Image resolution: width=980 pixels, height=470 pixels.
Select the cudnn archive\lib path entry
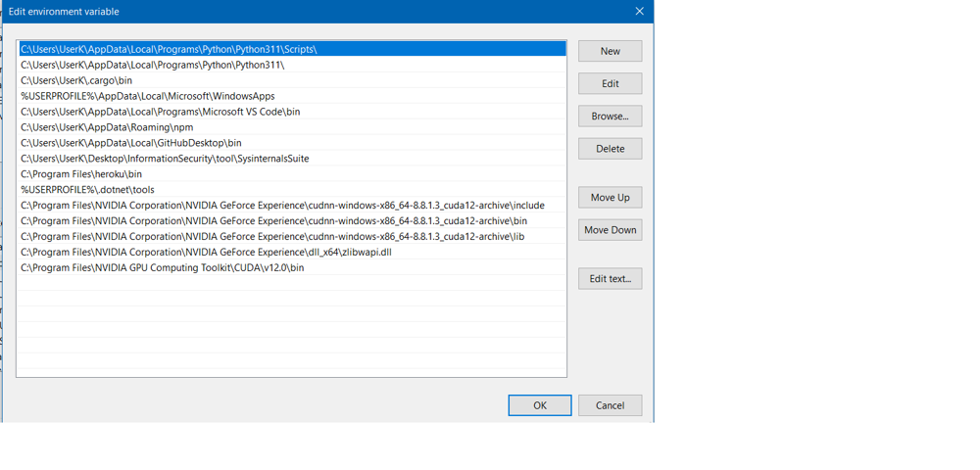(292, 237)
